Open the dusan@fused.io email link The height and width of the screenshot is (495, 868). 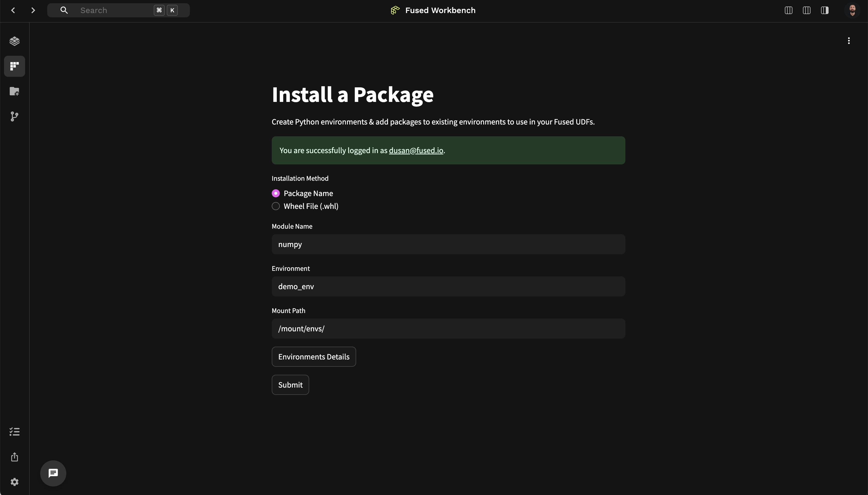point(416,151)
